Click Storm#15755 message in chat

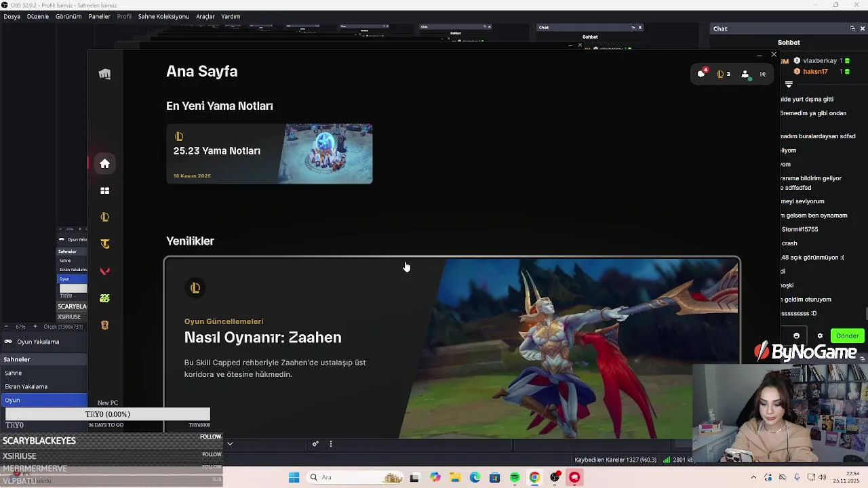click(x=800, y=229)
